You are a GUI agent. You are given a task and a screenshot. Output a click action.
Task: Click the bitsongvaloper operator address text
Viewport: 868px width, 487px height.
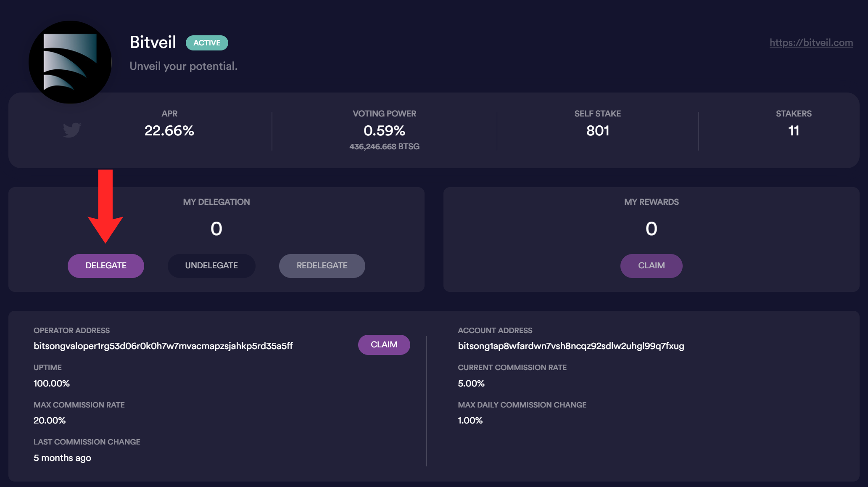[x=163, y=346]
